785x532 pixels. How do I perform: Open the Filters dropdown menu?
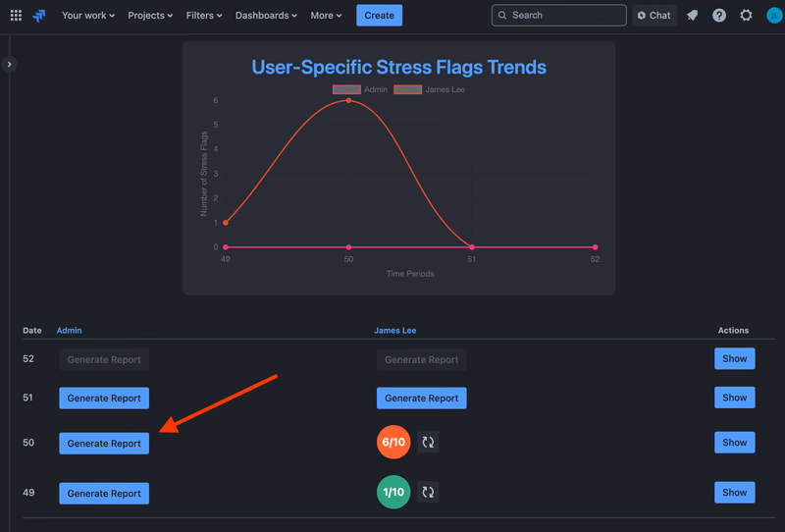point(204,16)
